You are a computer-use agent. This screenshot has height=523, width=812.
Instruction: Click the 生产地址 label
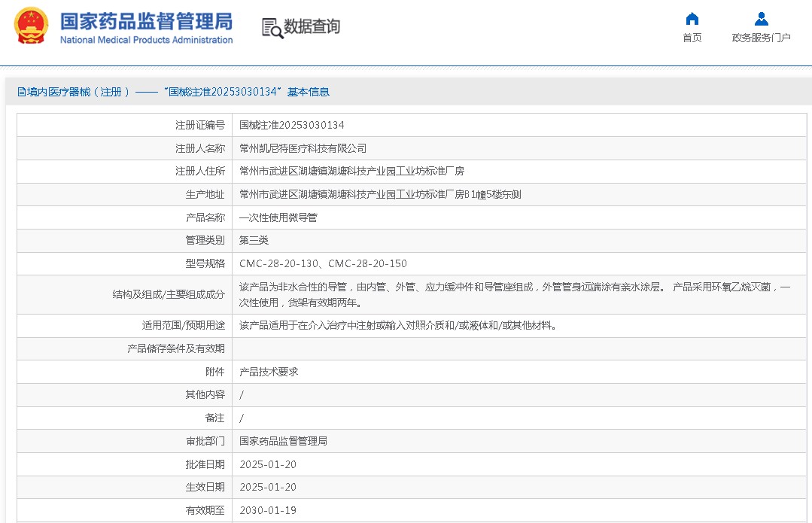pyautogui.click(x=205, y=195)
